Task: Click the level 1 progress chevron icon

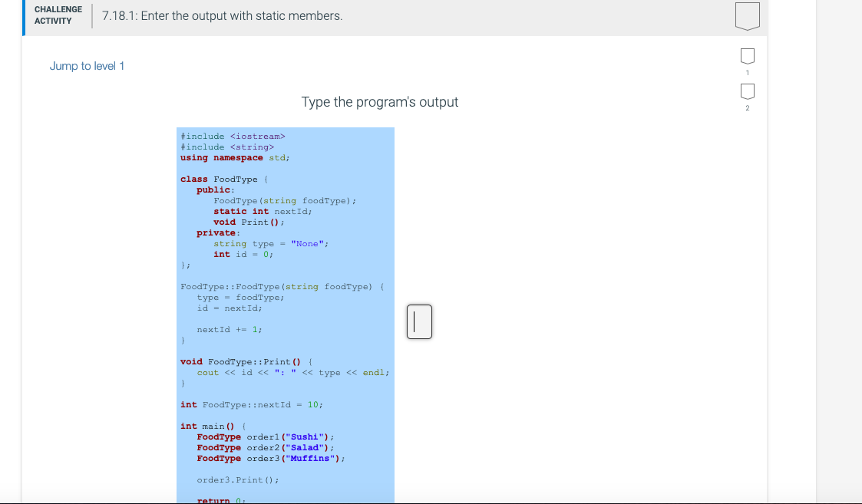Action: (747, 55)
